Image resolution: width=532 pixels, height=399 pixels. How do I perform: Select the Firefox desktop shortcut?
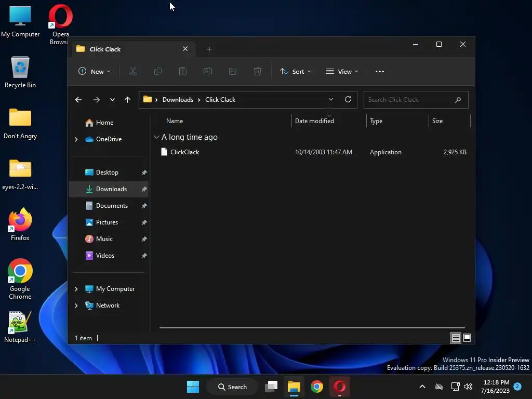click(20, 224)
